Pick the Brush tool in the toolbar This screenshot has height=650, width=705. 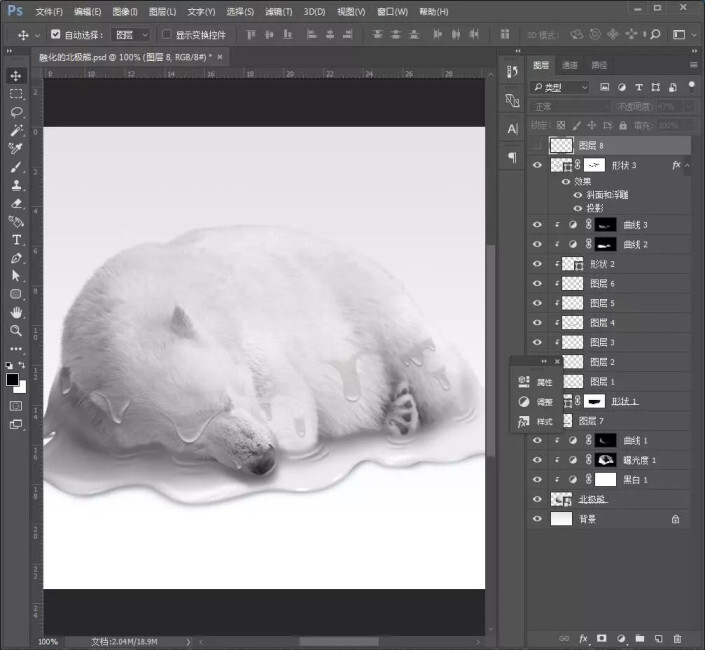(16, 167)
